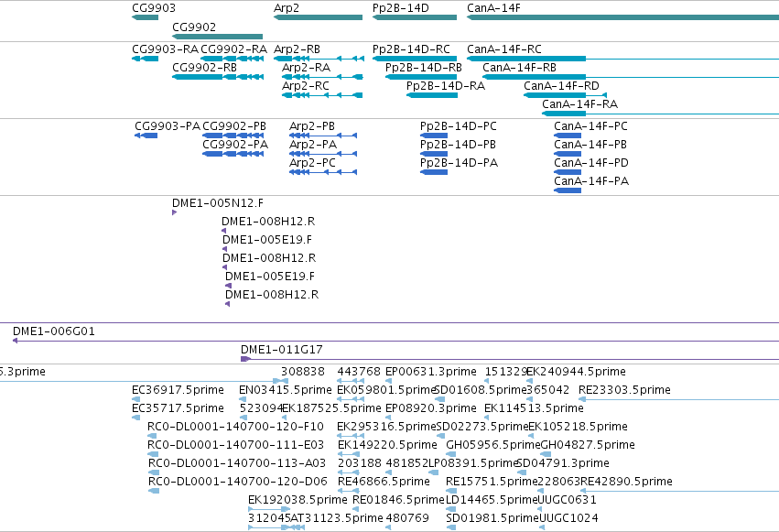Click the Arp2-PB protein feature
This screenshot has height=532, width=779.
tap(323, 136)
